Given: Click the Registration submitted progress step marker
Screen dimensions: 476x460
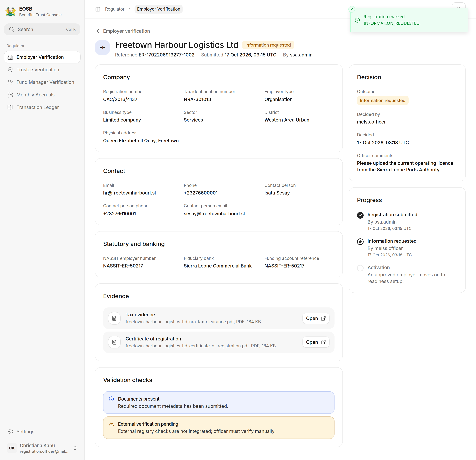Looking at the screenshot, I should 360,215.
